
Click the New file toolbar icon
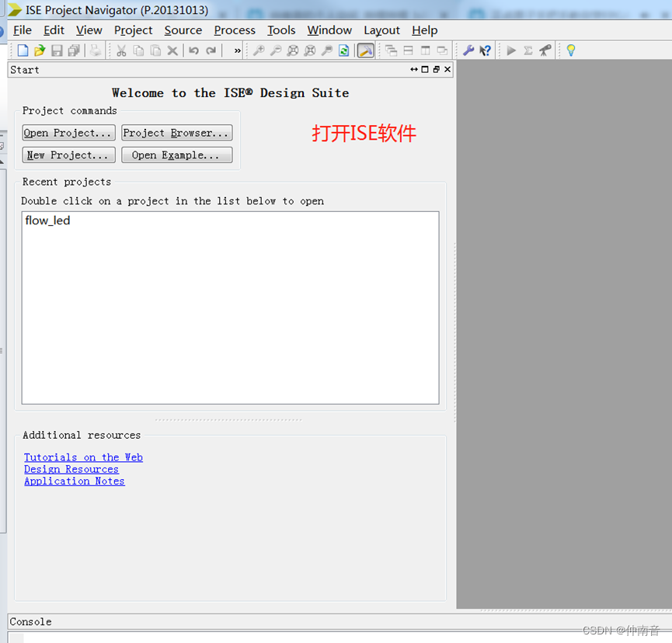pyautogui.click(x=23, y=50)
